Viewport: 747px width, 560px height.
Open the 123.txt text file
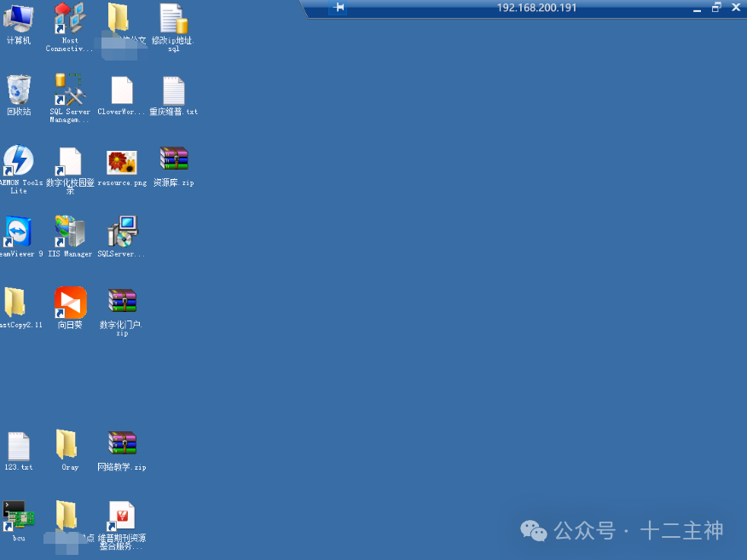[x=18, y=443]
